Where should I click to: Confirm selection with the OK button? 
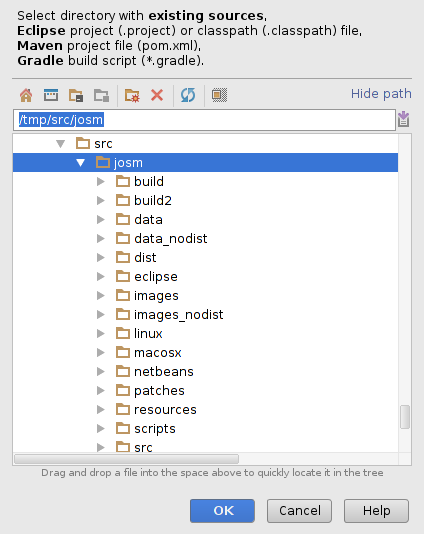tap(222, 511)
